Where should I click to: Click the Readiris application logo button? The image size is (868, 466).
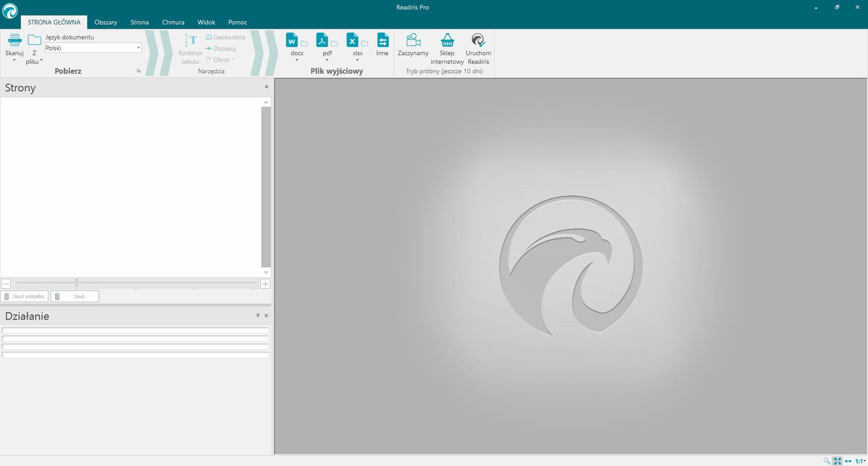[10, 11]
